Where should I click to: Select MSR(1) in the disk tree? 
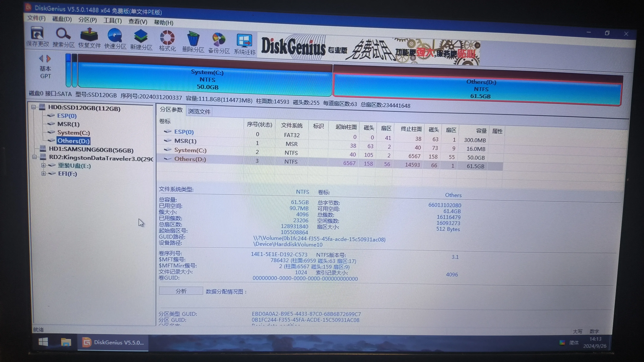(x=68, y=124)
